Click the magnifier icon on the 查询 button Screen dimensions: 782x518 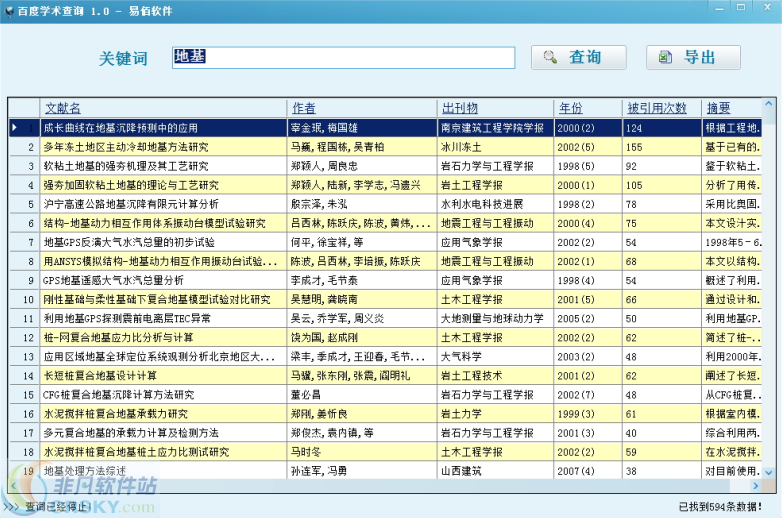(x=550, y=58)
